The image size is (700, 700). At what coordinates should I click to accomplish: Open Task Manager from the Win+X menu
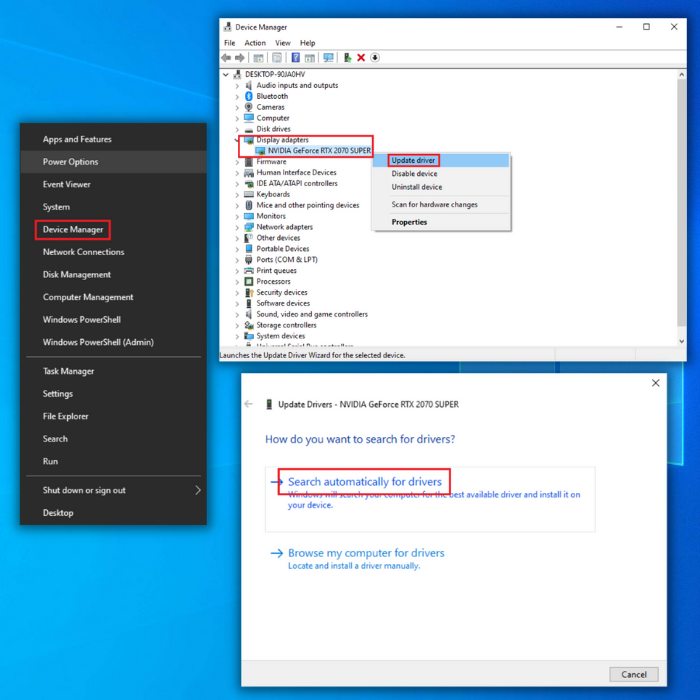point(113,371)
